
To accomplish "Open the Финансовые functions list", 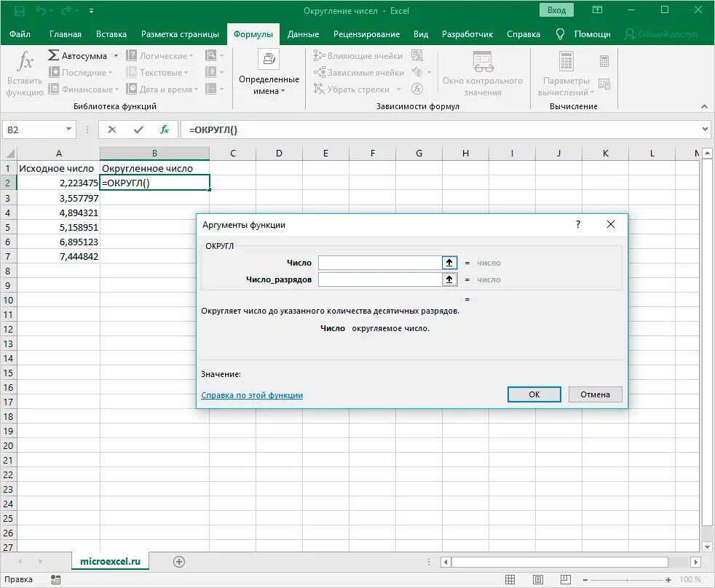I will [83, 90].
